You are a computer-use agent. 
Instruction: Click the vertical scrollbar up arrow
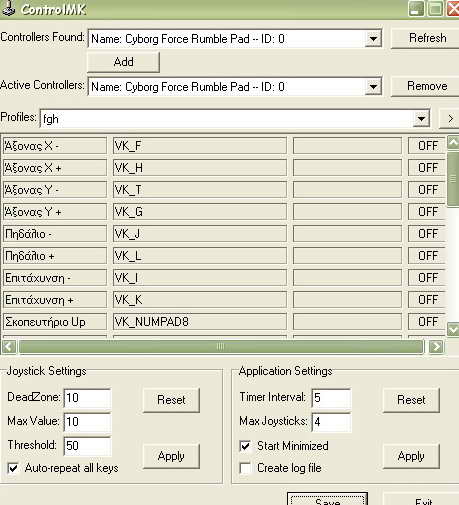(453, 142)
